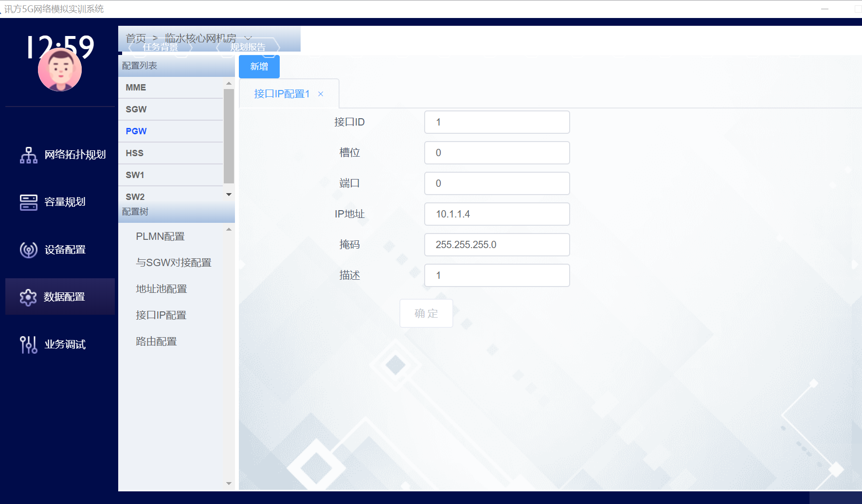Open the 规划报告 tab
Viewport: 862px width, 504px height.
tap(248, 47)
